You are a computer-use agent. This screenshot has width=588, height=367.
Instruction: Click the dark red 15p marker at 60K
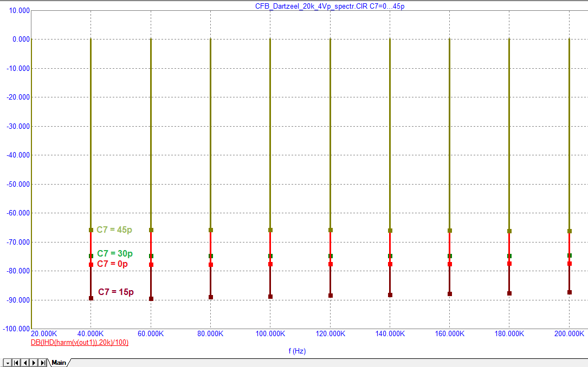click(151, 299)
